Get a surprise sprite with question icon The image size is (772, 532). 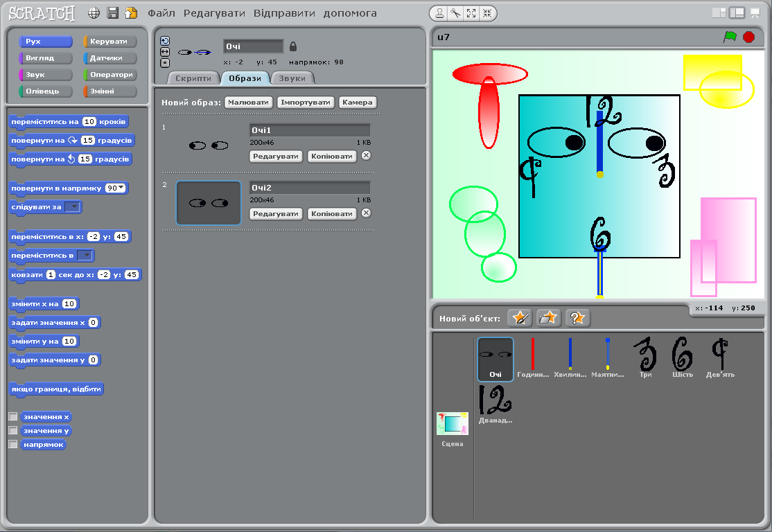point(577,318)
